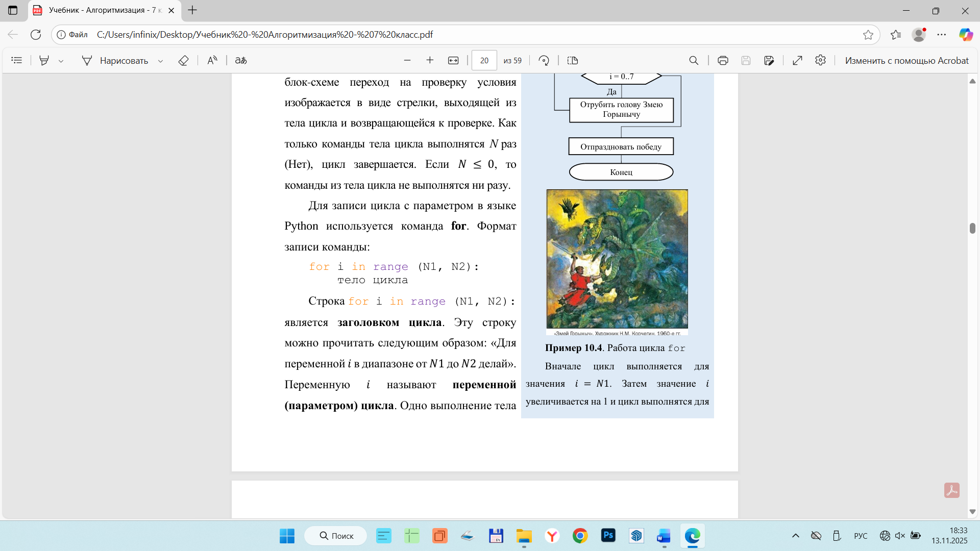Image resolution: width=980 pixels, height=551 pixels.
Task: View site information for Файл
Action: (72, 34)
